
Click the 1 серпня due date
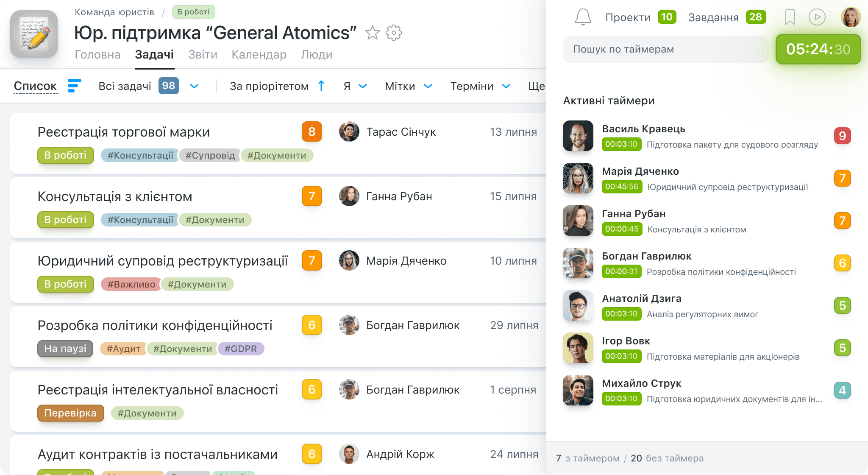click(x=513, y=390)
